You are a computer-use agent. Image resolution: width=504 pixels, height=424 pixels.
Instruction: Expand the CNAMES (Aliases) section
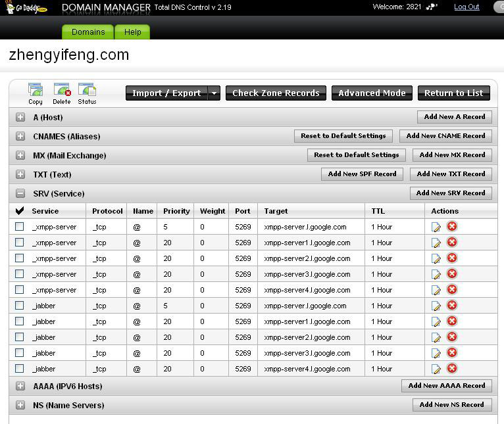(x=20, y=136)
